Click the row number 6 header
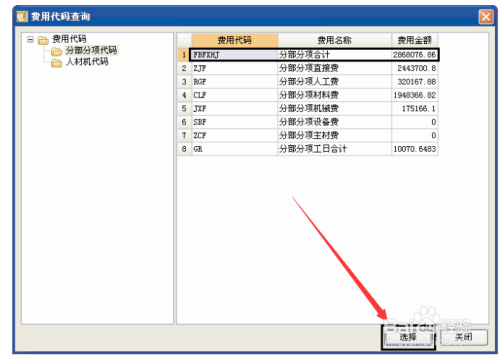Image resolution: width=500 pixels, height=360 pixels. tap(184, 122)
